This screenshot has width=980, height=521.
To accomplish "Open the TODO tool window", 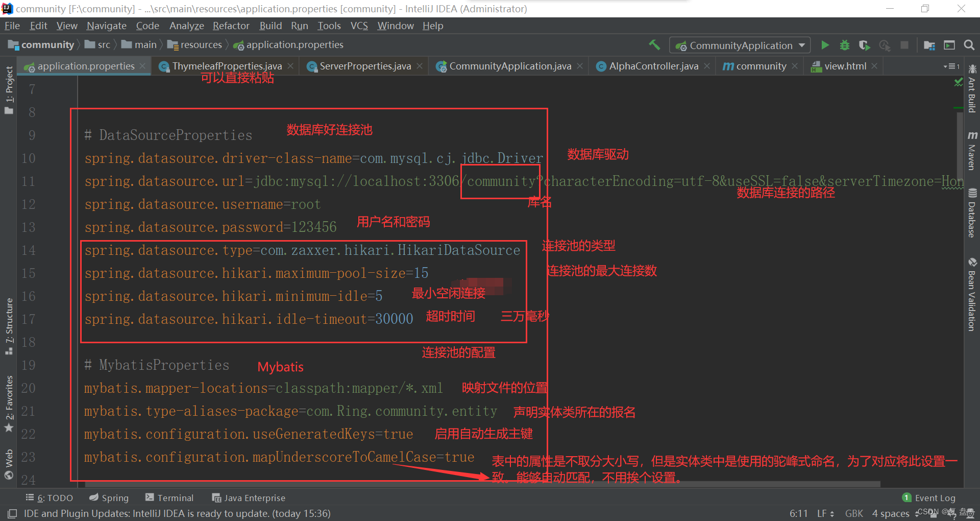I will pyautogui.click(x=49, y=498).
